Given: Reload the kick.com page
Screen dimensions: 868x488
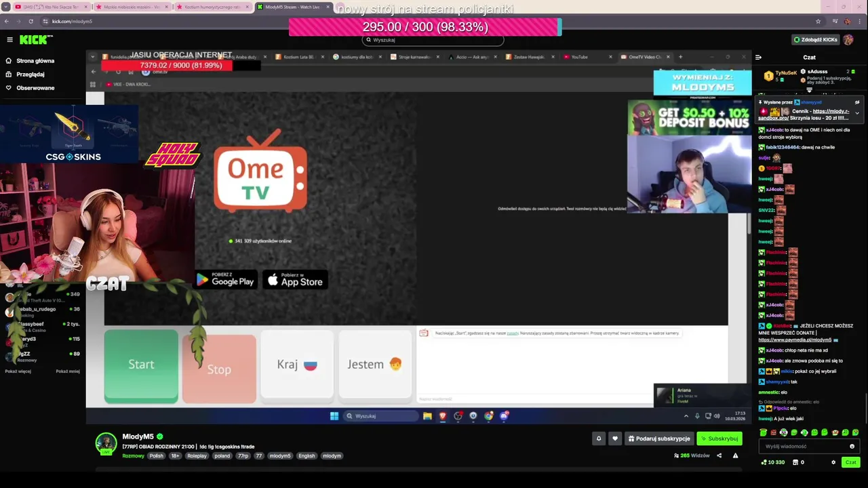Looking at the screenshot, I should tap(31, 21).
